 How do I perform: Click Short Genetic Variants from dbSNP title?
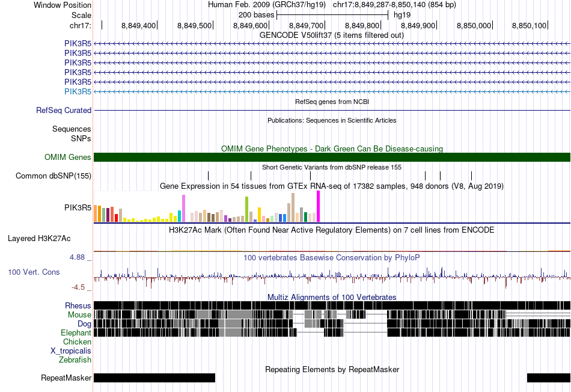(x=332, y=167)
